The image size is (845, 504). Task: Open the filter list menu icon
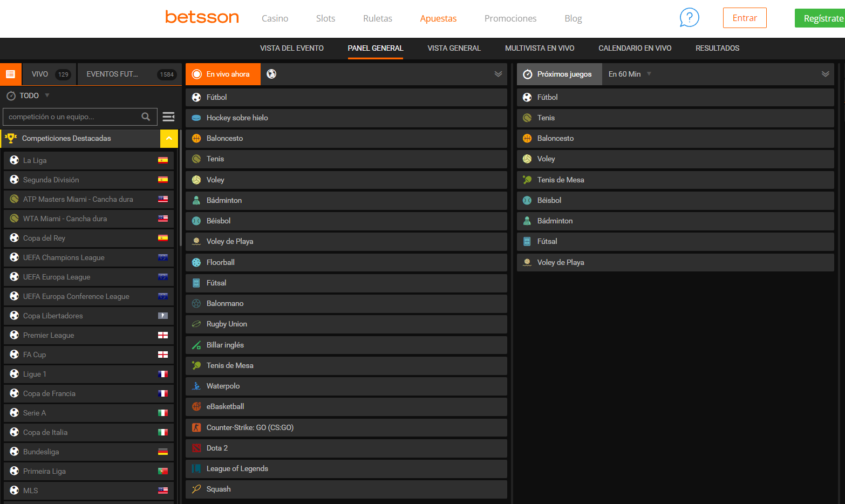click(168, 117)
